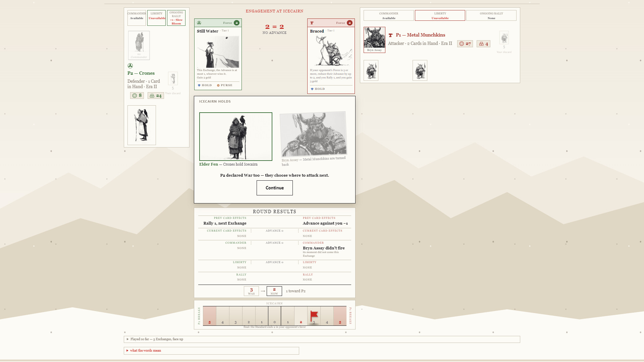Click the Elder Fen winner image
Image resolution: width=644 pixels, height=362 pixels.
coord(236,136)
